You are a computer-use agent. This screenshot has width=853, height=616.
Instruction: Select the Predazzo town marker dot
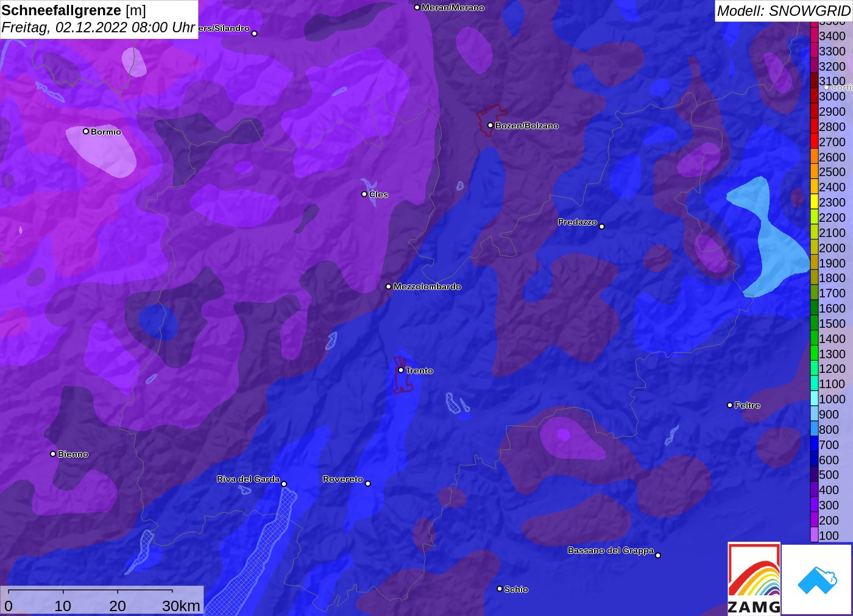pyautogui.click(x=601, y=227)
